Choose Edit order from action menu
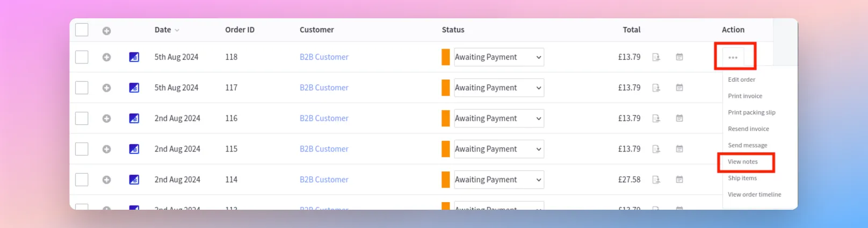The image size is (868, 228). 741,80
